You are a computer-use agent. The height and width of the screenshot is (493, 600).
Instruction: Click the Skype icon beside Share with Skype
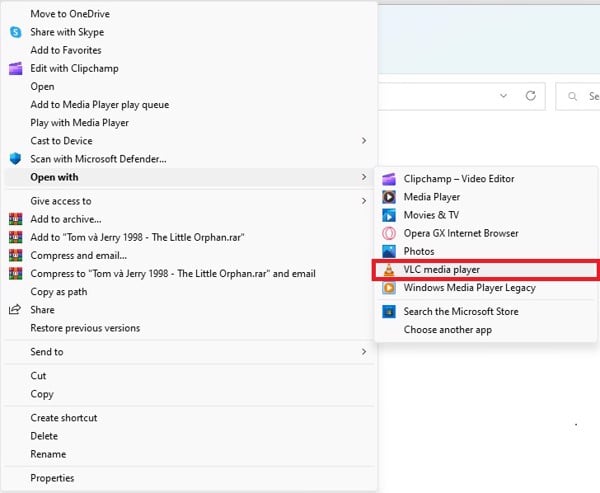[x=16, y=32]
